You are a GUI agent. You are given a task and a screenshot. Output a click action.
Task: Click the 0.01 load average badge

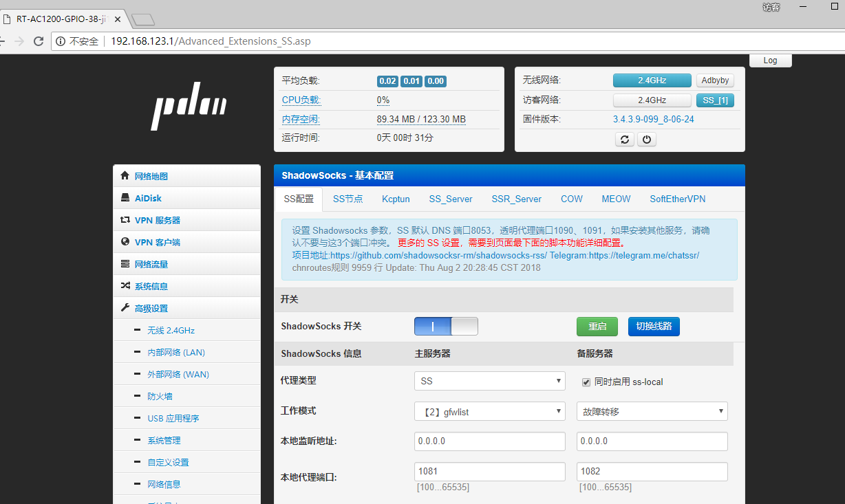tap(411, 81)
